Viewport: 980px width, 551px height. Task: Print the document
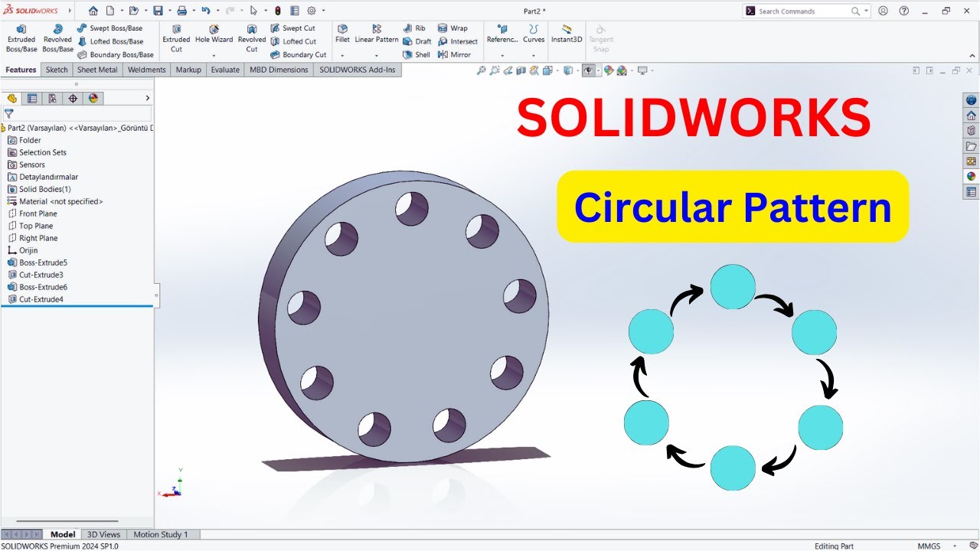[x=181, y=11]
